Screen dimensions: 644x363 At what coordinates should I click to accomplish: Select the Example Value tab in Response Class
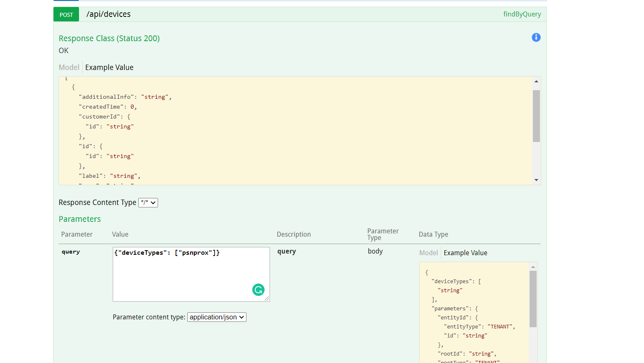(109, 67)
